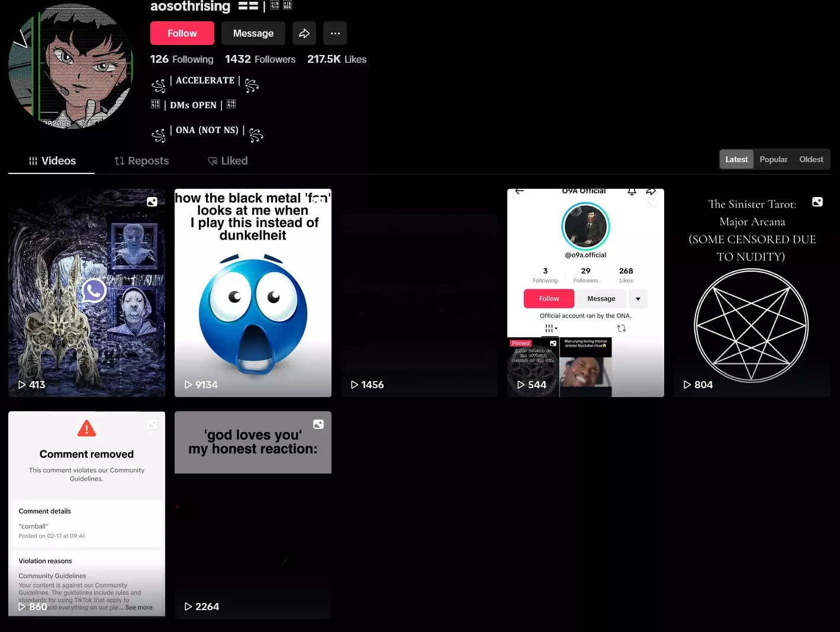Click play icon beside 413 views
The height and width of the screenshot is (632, 840).
pyautogui.click(x=22, y=385)
